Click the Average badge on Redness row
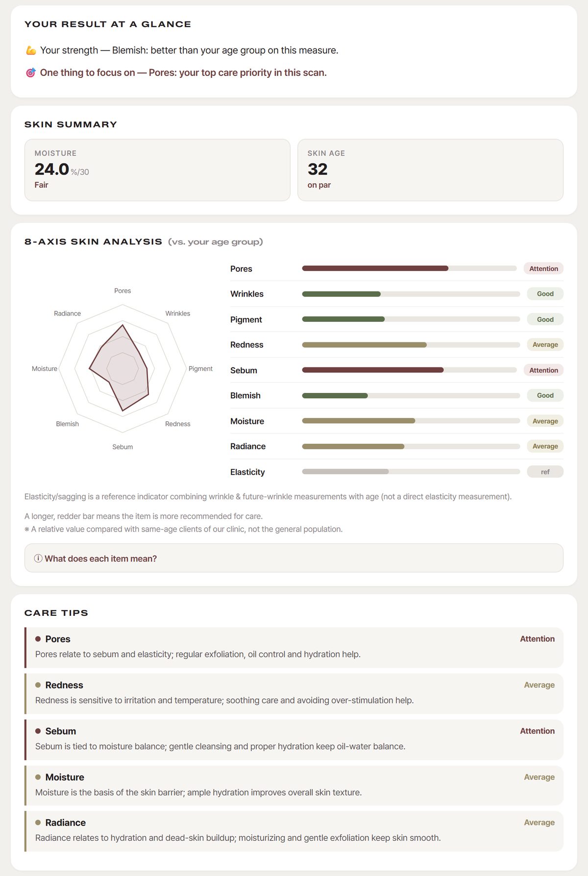The width and height of the screenshot is (588, 876). [x=545, y=344]
